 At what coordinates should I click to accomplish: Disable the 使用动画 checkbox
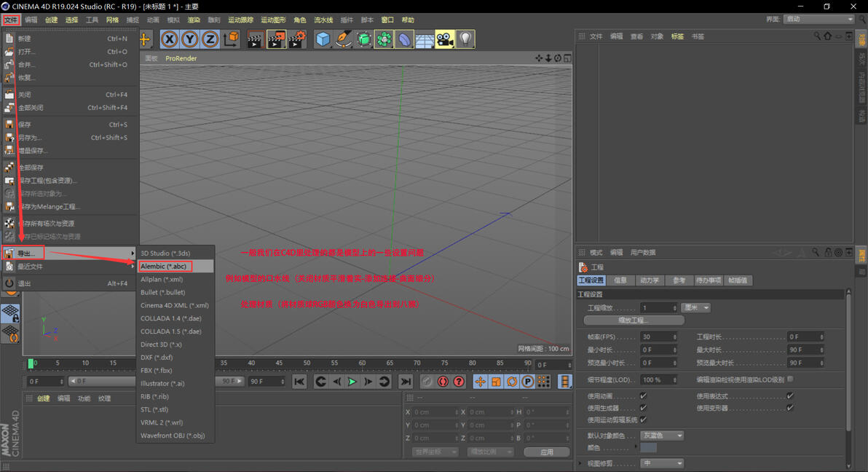643,396
